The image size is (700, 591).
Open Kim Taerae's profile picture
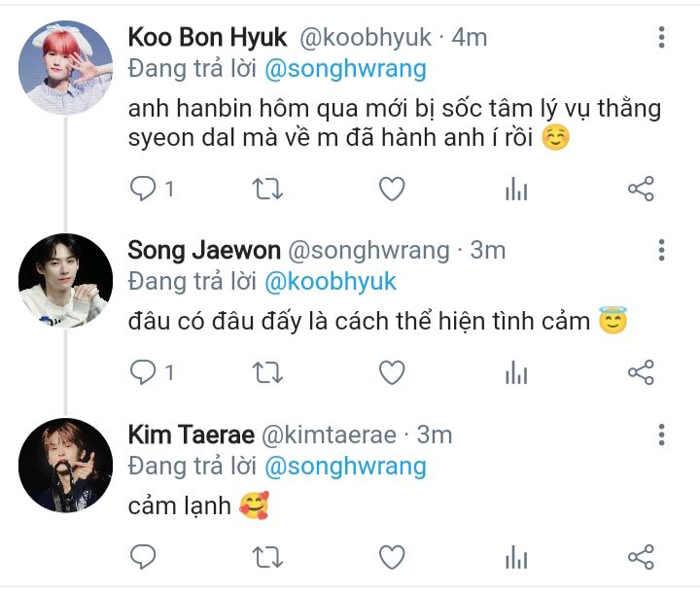click(66, 465)
